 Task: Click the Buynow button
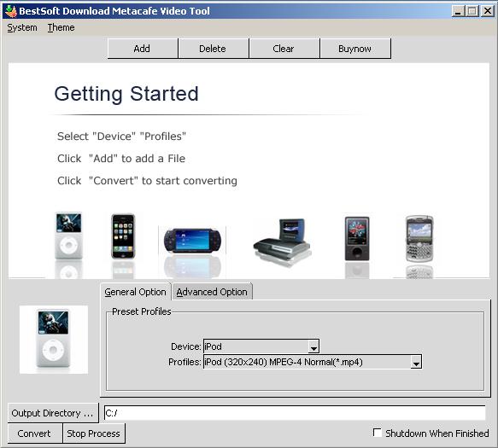coord(355,49)
